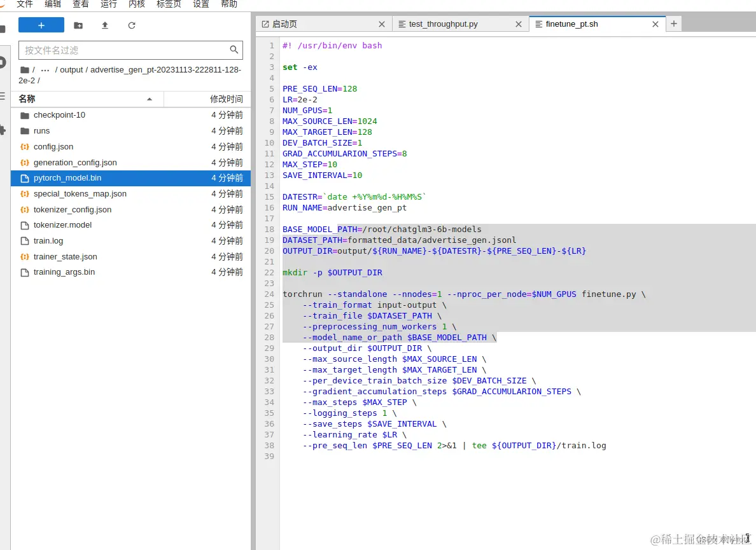The height and width of the screenshot is (550, 756).
Task: Click the folder icon beside runs
Action: (25, 131)
